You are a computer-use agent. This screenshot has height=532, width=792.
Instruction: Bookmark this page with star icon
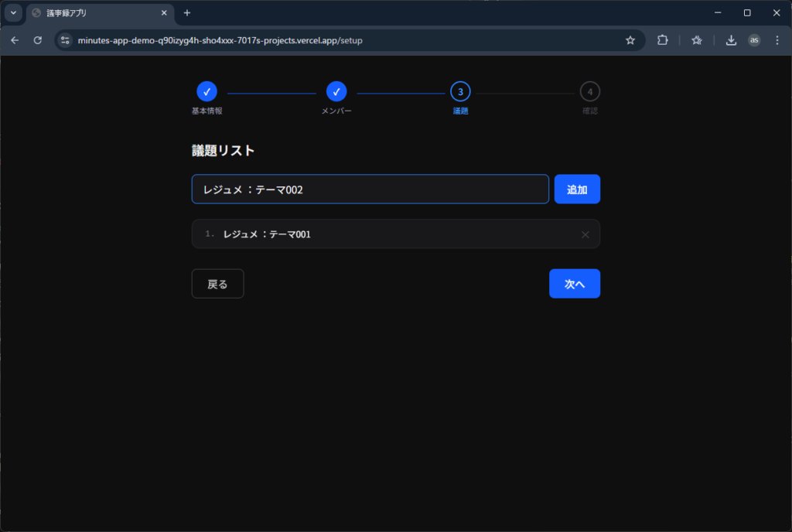(630, 40)
